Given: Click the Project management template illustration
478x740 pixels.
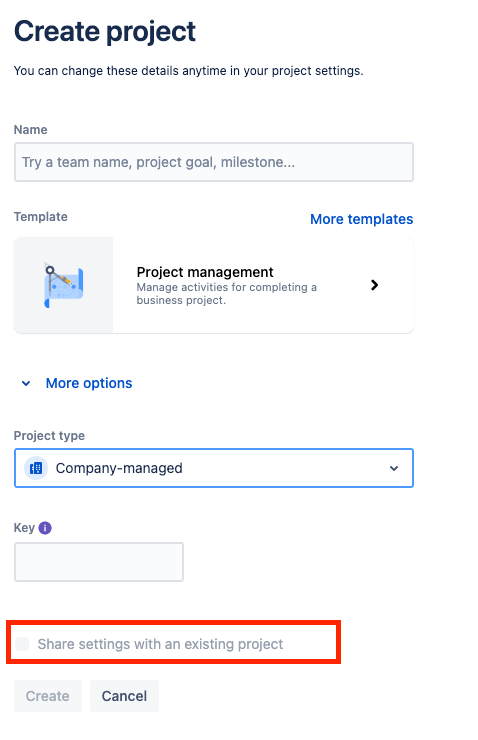Looking at the screenshot, I should click(x=64, y=286).
